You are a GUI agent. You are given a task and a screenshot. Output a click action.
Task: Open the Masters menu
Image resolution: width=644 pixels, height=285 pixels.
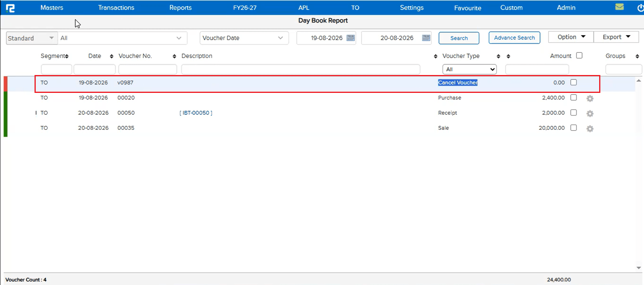pos(52,8)
